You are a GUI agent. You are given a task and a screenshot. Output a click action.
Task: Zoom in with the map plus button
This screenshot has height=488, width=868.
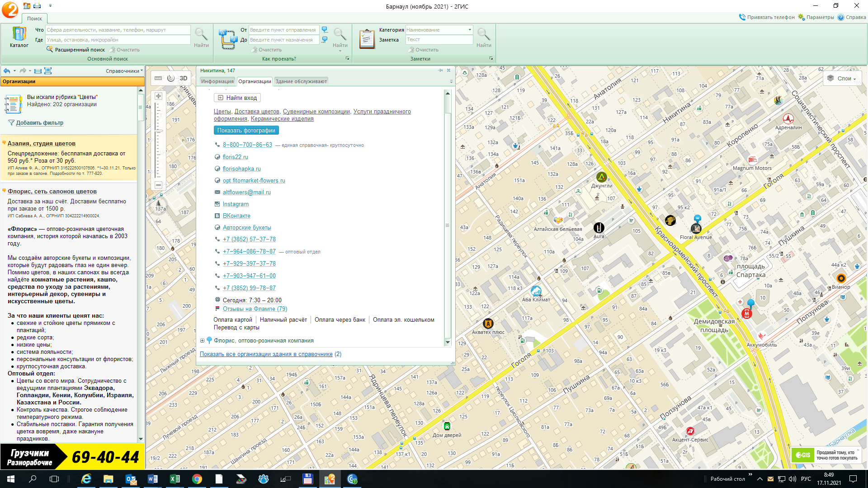pos(158,96)
